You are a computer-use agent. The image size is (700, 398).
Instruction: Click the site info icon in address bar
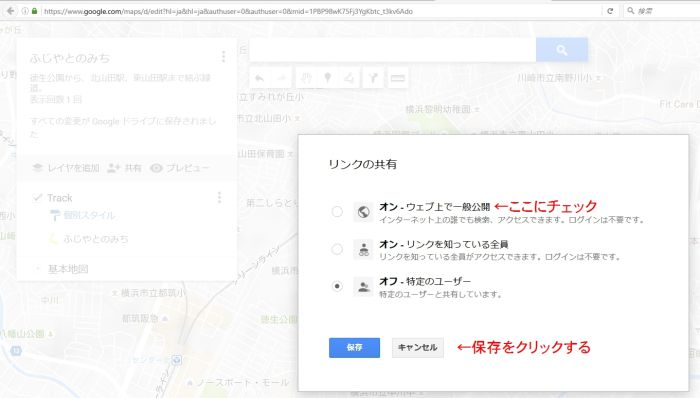tap(25, 11)
